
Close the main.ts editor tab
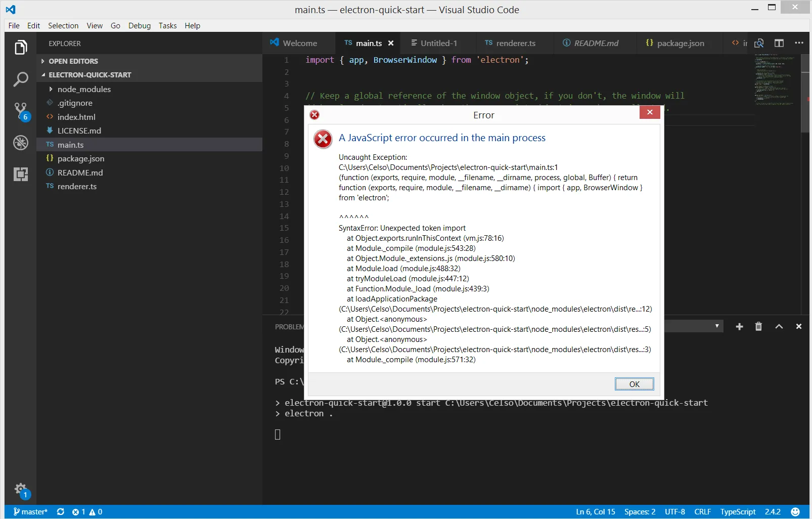[391, 44]
